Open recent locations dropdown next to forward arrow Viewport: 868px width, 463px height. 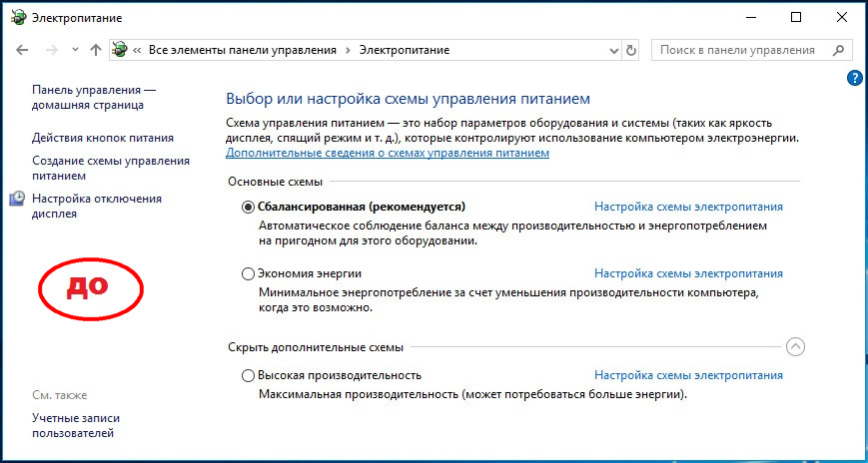coord(75,50)
